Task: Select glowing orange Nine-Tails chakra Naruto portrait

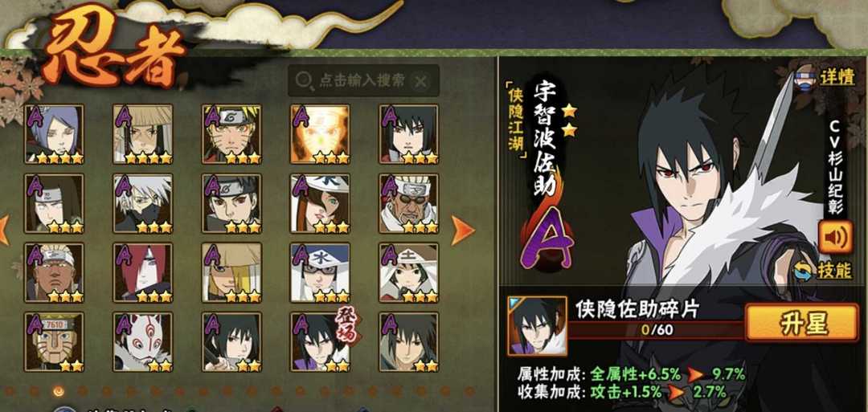Action: coord(321,134)
